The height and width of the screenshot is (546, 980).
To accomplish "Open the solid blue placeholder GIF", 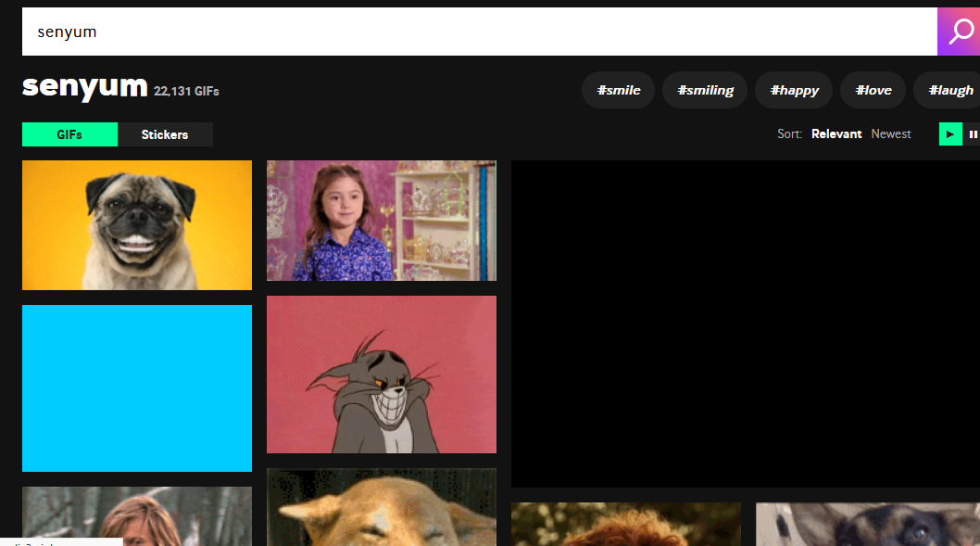I will [x=137, y=388].
